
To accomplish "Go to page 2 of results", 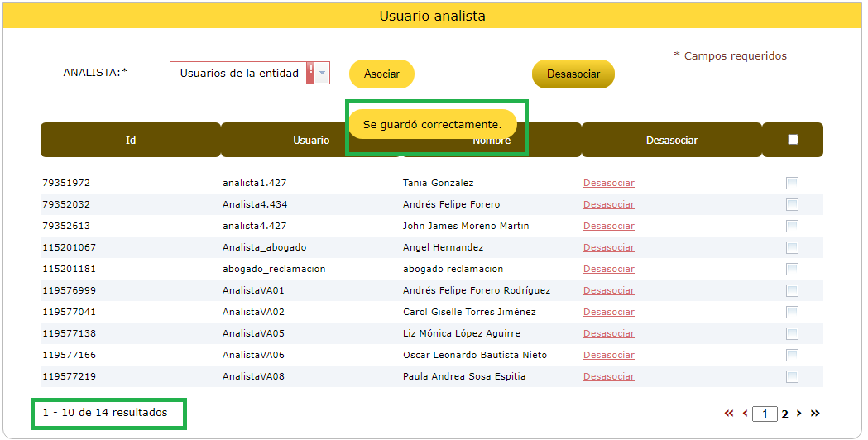I will click(785, 414).
